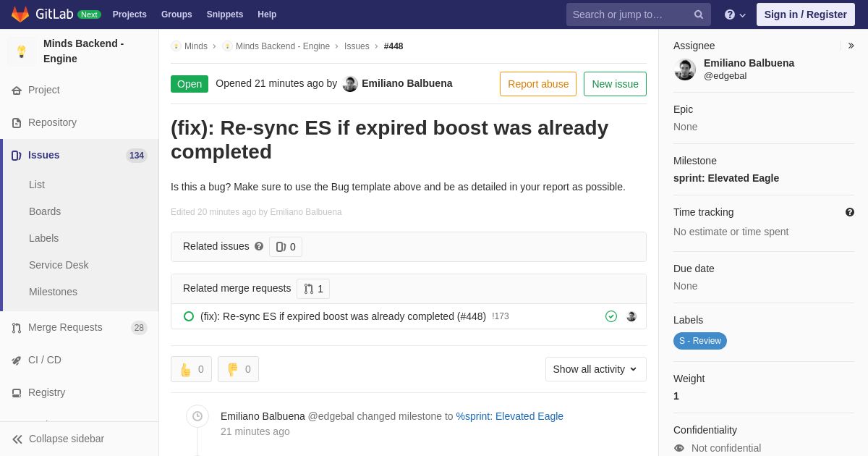Click the S - Review label pill
The image size is (868, 456).
click(x=700, y=341)
